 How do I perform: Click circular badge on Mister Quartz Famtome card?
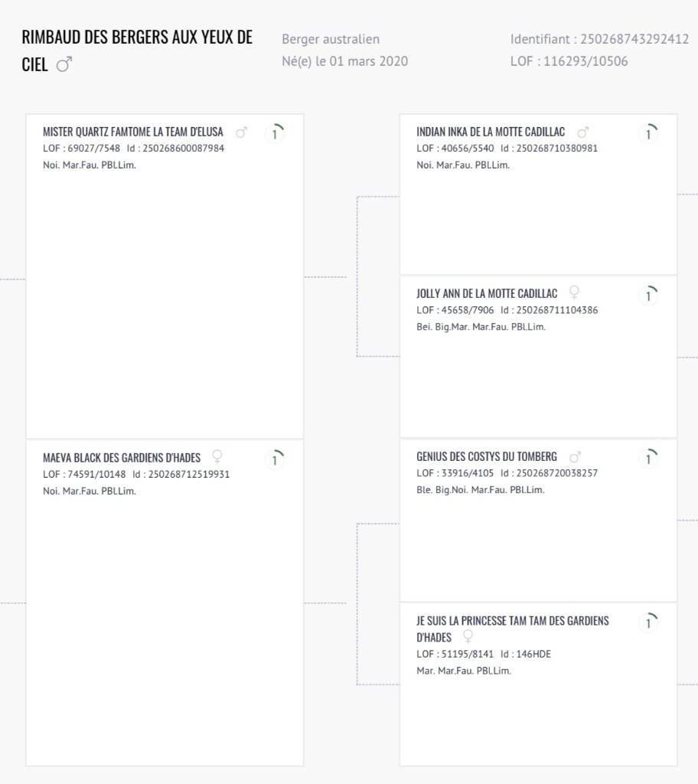275,133
